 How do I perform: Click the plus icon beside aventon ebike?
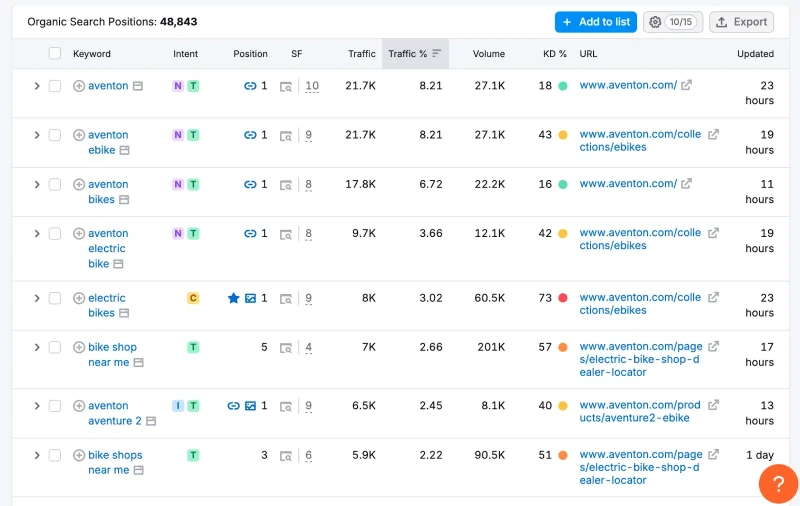[x=79, y=135]
